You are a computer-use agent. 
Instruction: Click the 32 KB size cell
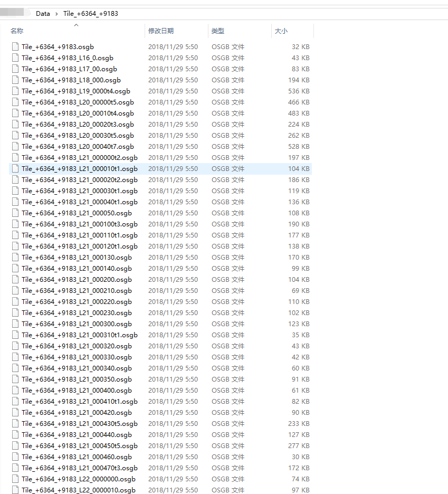tap(301, 47)
